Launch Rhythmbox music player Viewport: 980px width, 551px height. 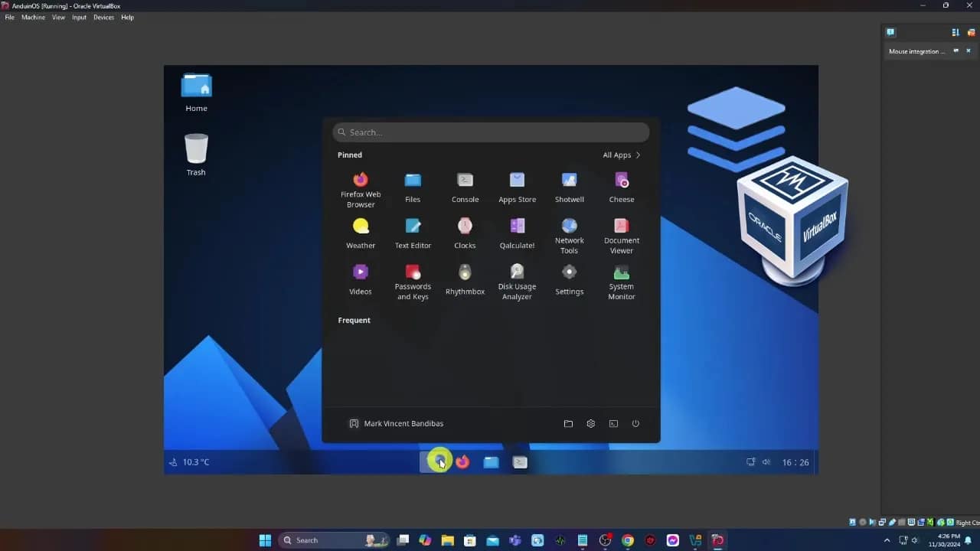(465, 273)
